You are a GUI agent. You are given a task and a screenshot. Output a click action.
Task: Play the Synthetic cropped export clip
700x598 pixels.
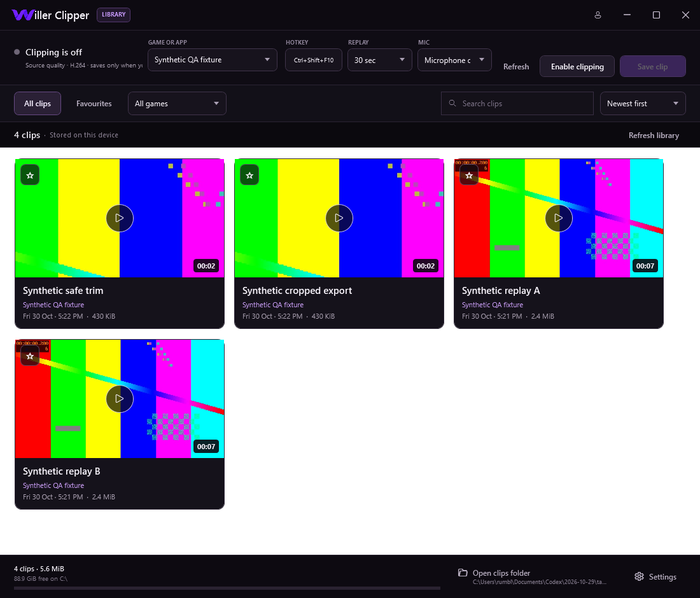pyautogui.click(x=339, y=218)
